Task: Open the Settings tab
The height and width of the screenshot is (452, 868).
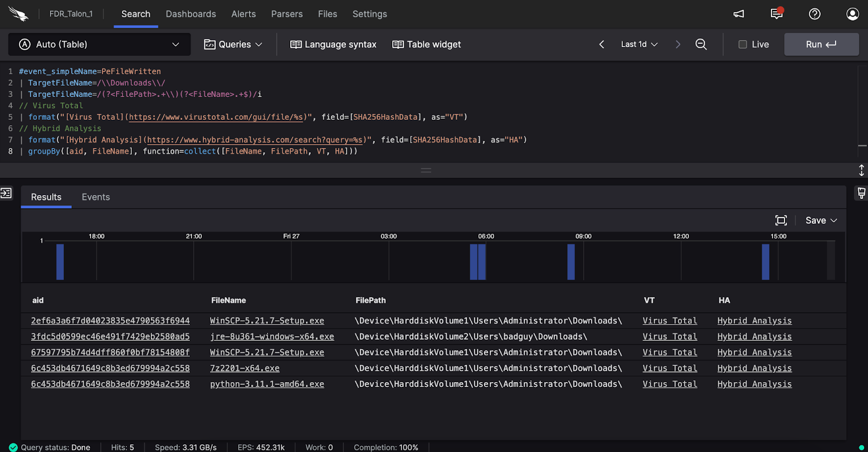Action: pos(370,14)
